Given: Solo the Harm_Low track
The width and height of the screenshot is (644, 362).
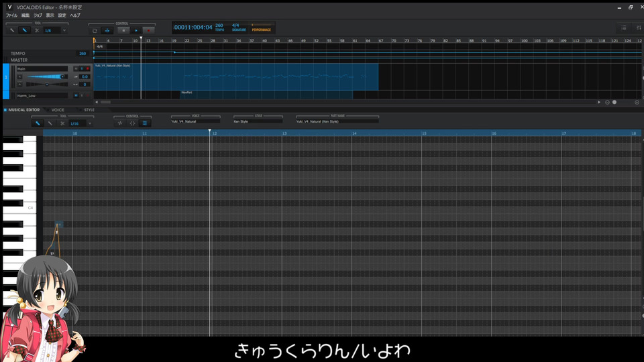Looking at the screenshot, I should [x=82, y=96].
